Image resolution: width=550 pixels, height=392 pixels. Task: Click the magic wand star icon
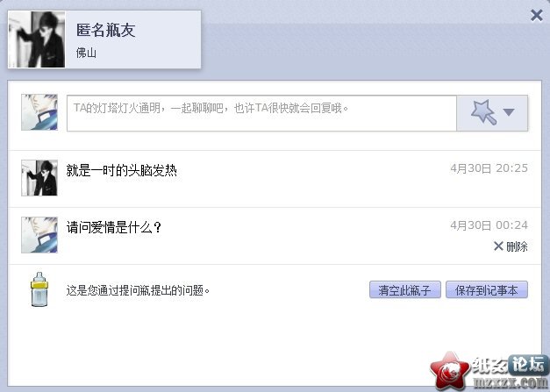click(x=483, y=112)
